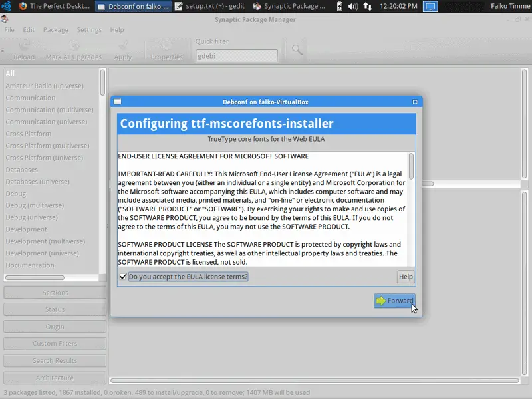
Task: Click the EULA text scrollbar
Action: pos(411,166)
